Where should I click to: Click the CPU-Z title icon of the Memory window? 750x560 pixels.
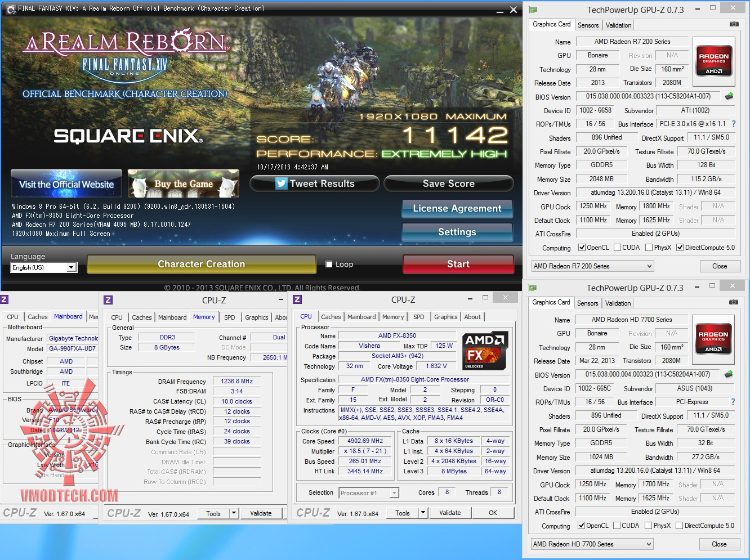[x=108, y=300]
